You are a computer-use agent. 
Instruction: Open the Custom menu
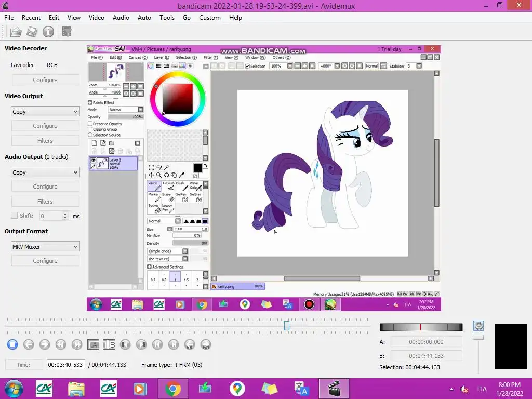(210, 18)
